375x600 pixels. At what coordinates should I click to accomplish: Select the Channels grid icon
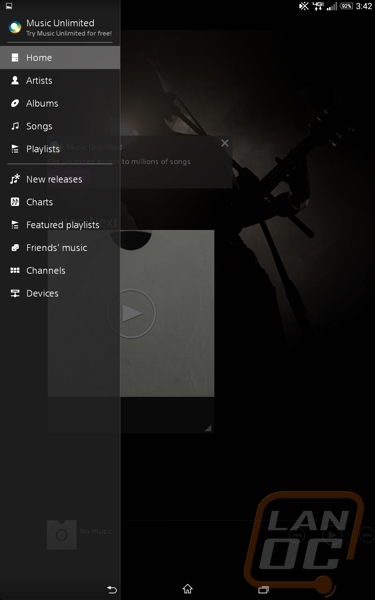pos(15,271)
